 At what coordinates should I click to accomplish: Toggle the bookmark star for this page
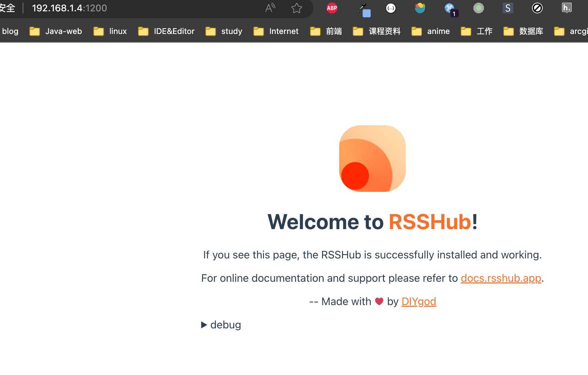[x=296, y=8]
